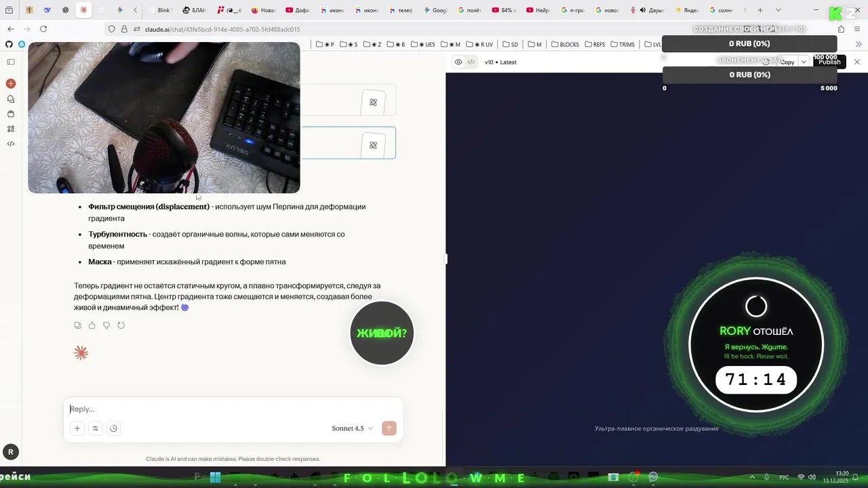The image size is (868, 488).
Task: Switch to the полёт Google tab
Action: [470, 10]
